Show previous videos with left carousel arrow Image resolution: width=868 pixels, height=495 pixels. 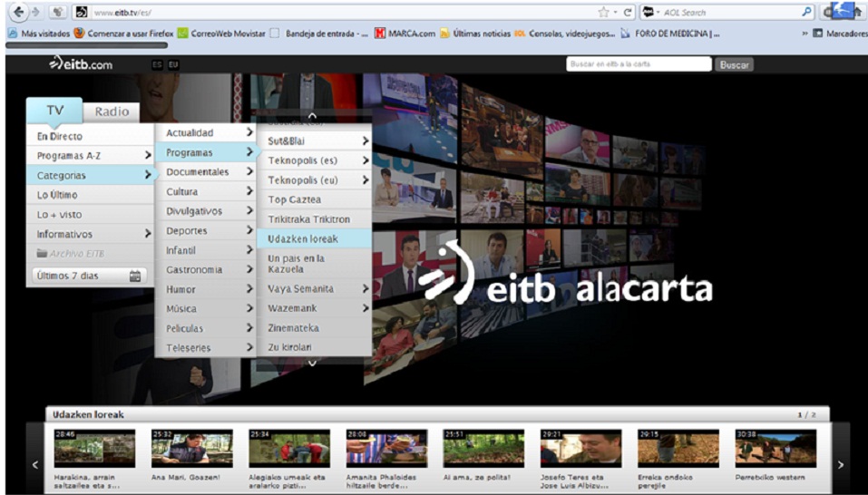tap(35, 465)
